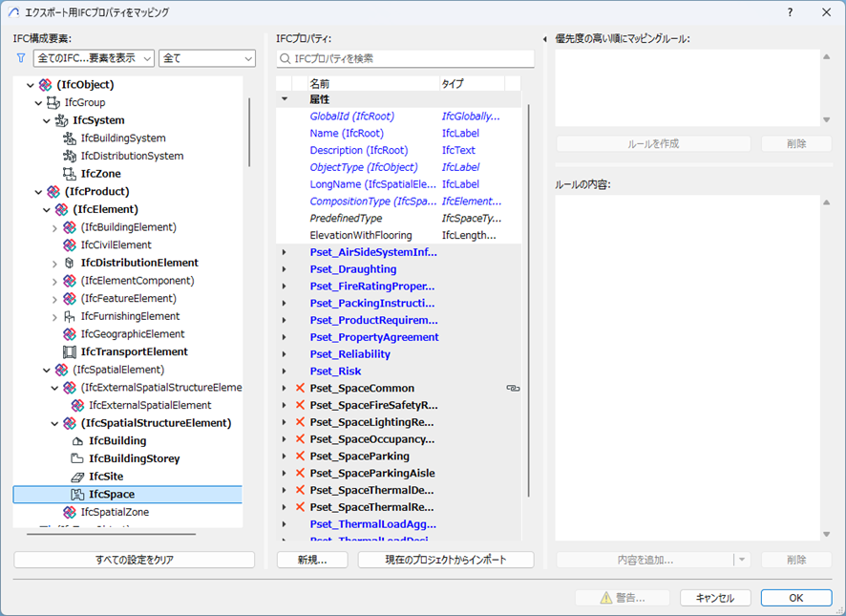This screenshot has height=616, width=846.
Task: Click the IfcTransportElement icon
Action: [x=70, y=351]
